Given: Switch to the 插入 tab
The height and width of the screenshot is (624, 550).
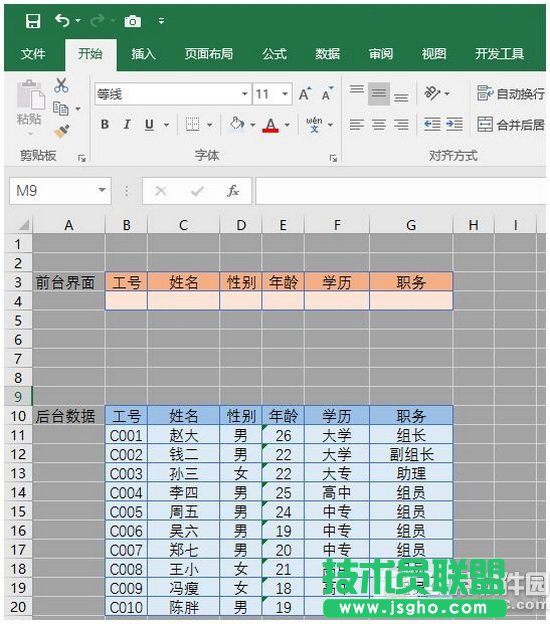Looking at the screenshot, I should pyautogui.click(x=143, y=54).
